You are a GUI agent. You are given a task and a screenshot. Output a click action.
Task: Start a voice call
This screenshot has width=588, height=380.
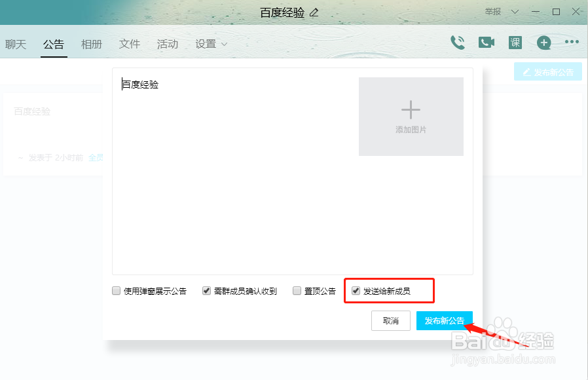(458, 43)
